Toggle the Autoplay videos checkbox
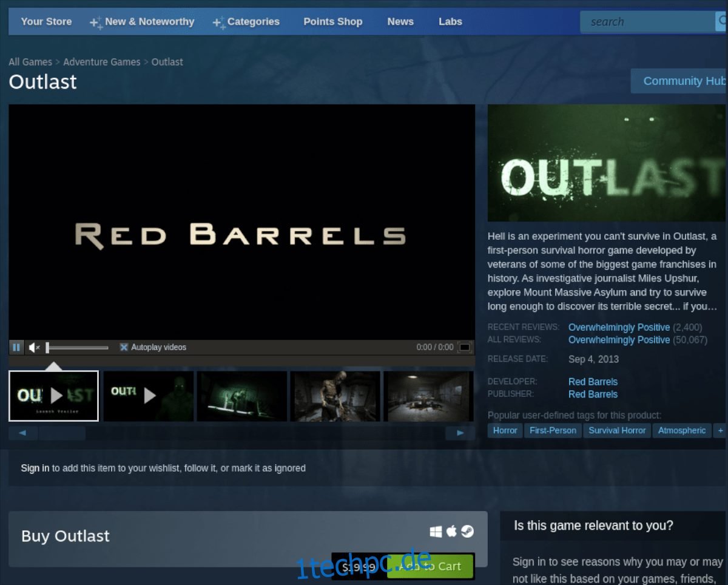The width and height of the screenshot is (728, 585). coord(124,347)
